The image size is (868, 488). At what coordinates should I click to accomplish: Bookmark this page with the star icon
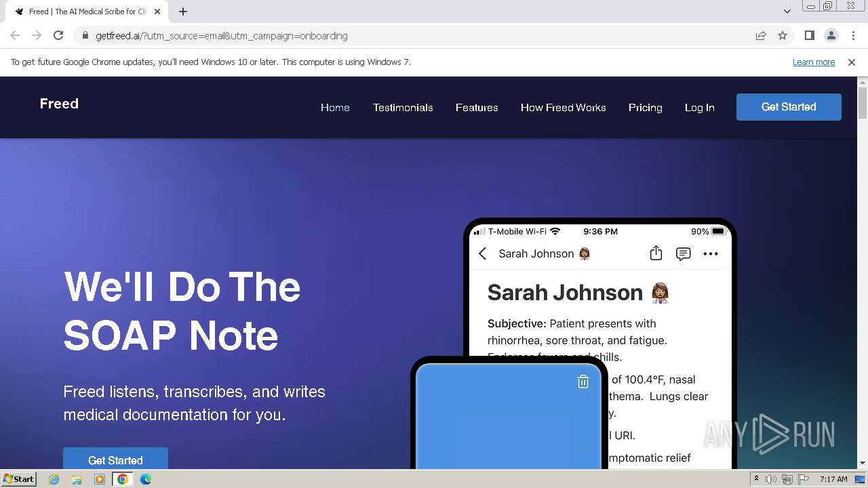tap(783, 35)
